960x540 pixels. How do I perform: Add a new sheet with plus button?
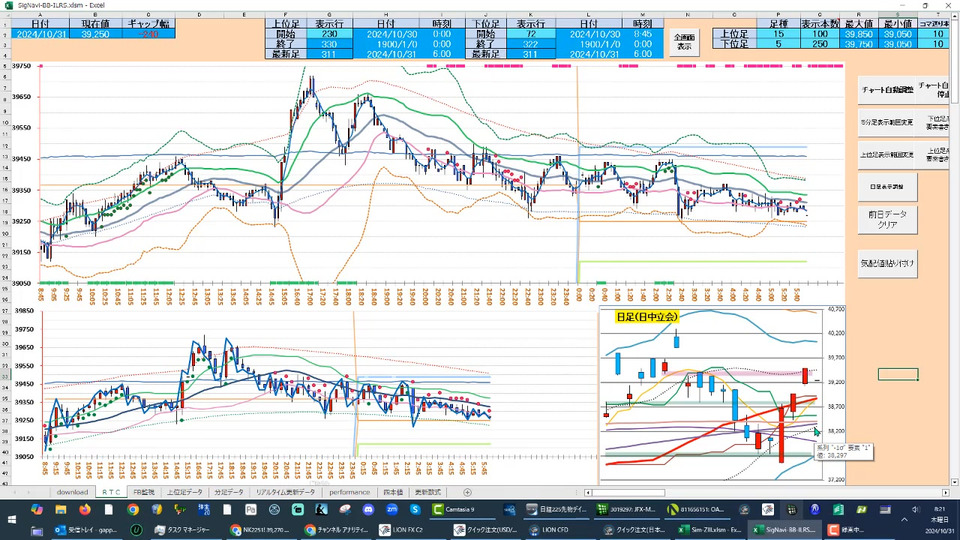tap(467, 492)
